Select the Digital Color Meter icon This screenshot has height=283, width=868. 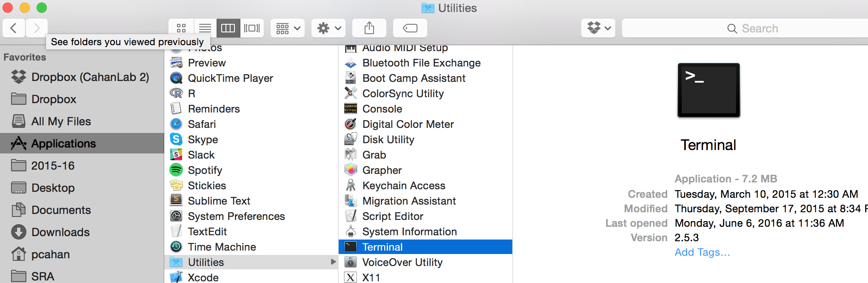(x=351, y=124)
